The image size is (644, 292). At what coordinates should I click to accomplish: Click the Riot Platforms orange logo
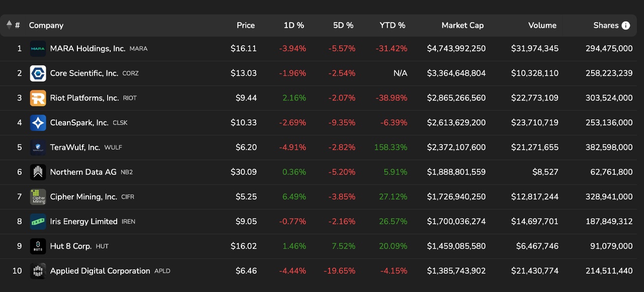[38, 98]
